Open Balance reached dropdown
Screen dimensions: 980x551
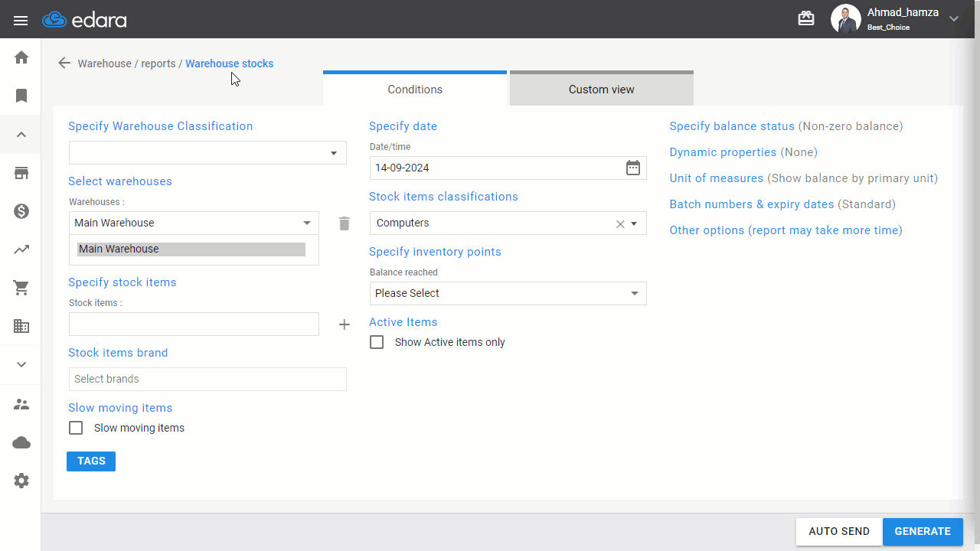click(x=508, y=293)
